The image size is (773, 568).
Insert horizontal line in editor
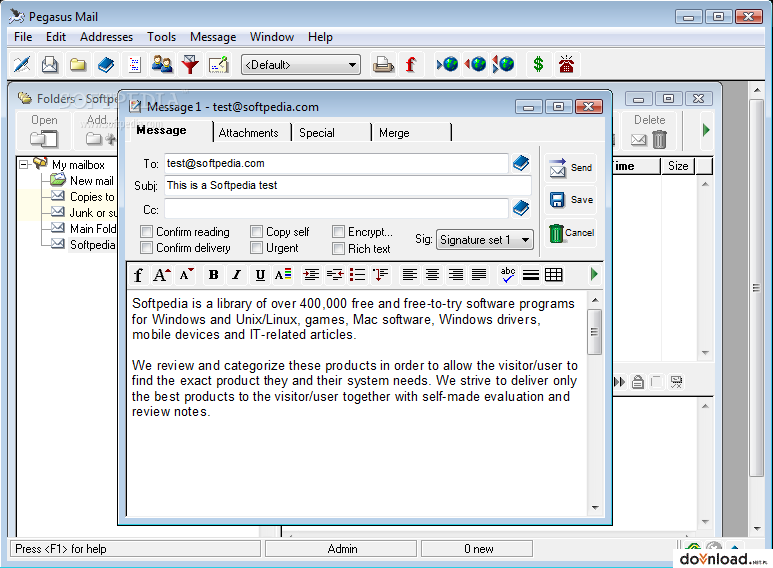click(531, 275)
